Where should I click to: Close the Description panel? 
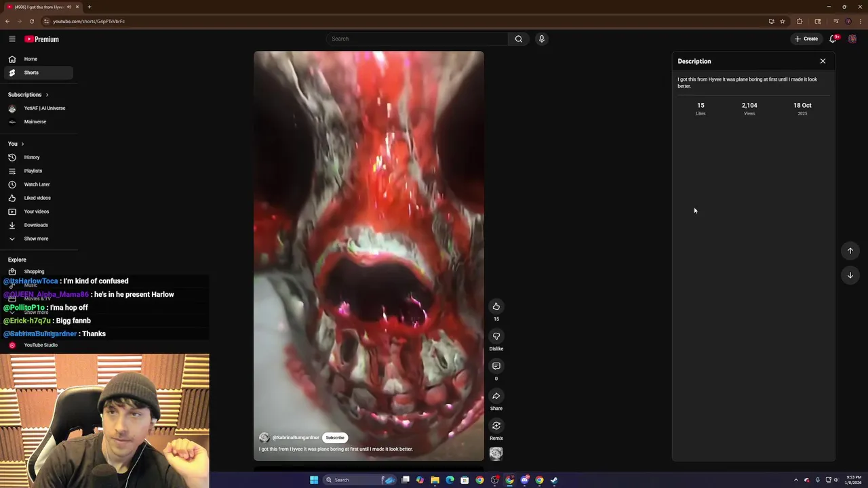pos(823,61)
